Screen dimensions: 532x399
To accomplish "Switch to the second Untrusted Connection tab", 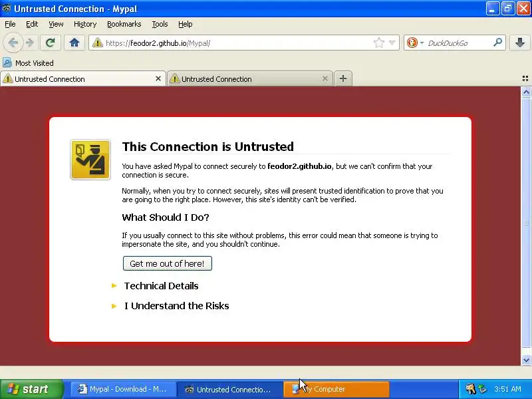I will click(250, 78).
